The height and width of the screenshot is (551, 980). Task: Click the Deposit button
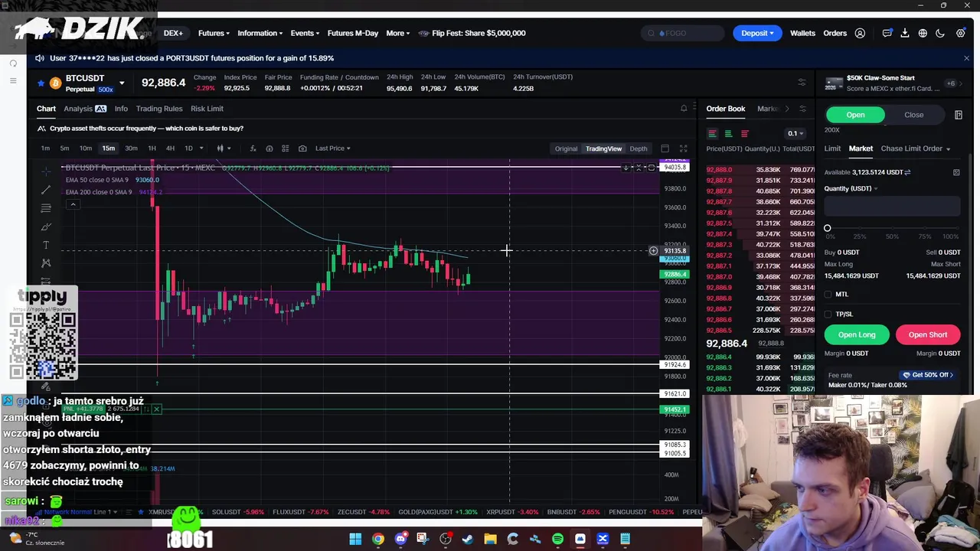click(x=757, y=33)
